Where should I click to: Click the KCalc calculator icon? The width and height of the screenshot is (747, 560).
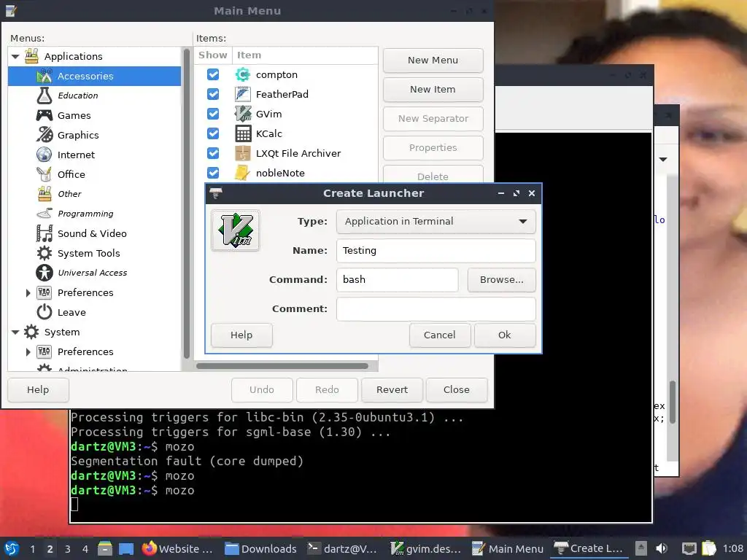pyautogui.click(x=243, y=134)
